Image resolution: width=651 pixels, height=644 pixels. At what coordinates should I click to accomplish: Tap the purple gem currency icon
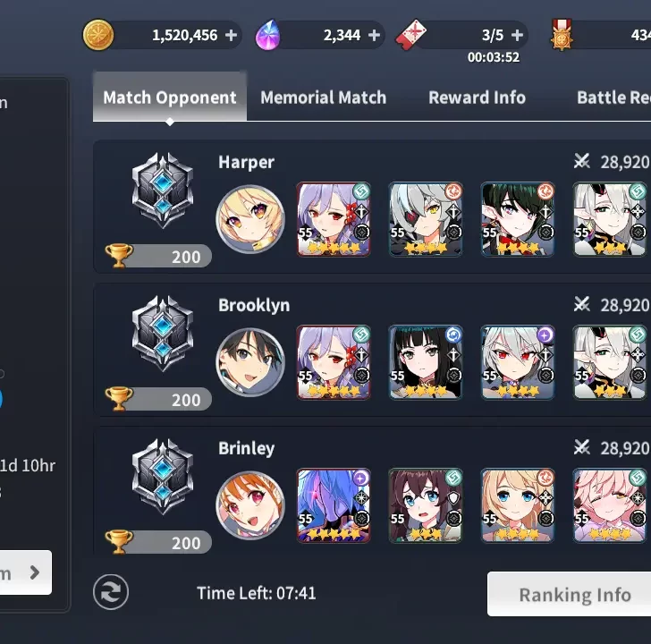coord(268,35)
